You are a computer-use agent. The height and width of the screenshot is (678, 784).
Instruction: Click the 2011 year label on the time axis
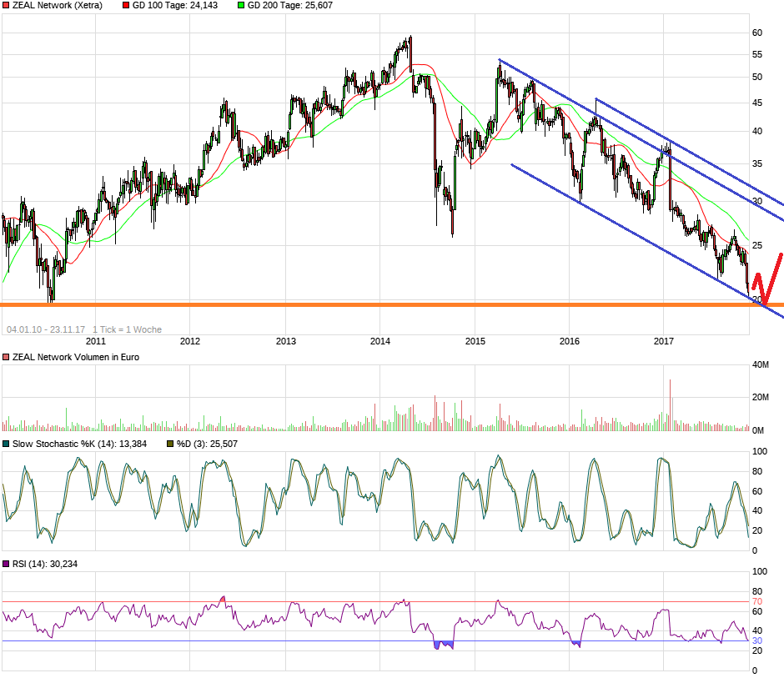click(x=96, y=341)
